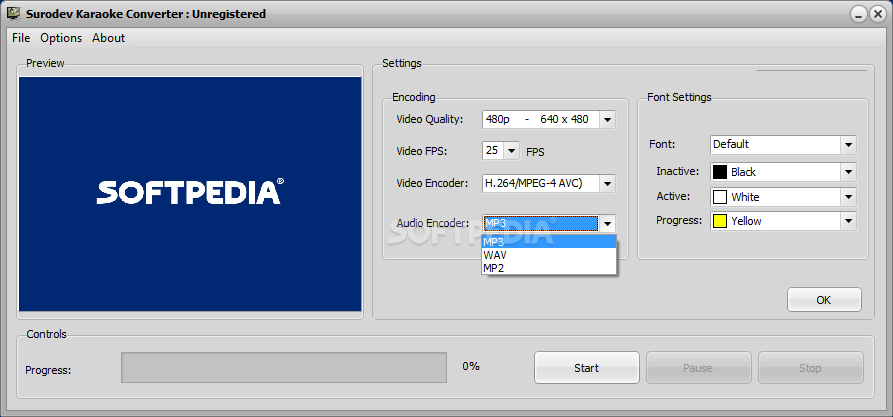Open the Font dropdown showing Default

pos(849,145)
